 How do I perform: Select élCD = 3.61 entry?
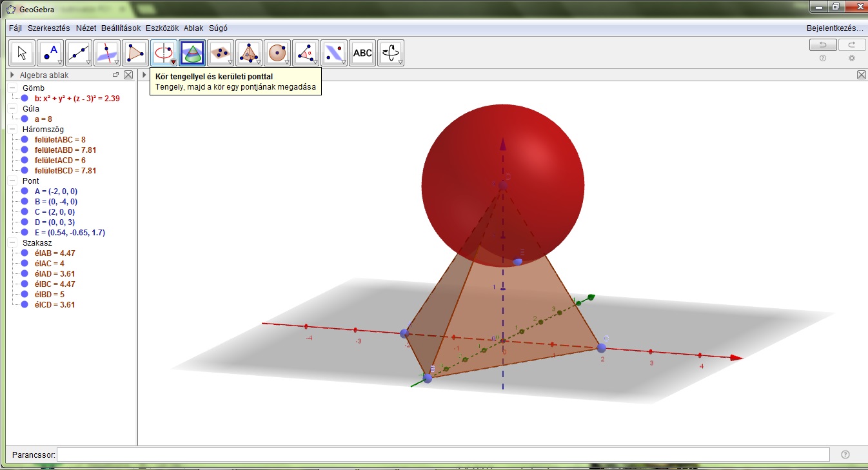[55, 305]
